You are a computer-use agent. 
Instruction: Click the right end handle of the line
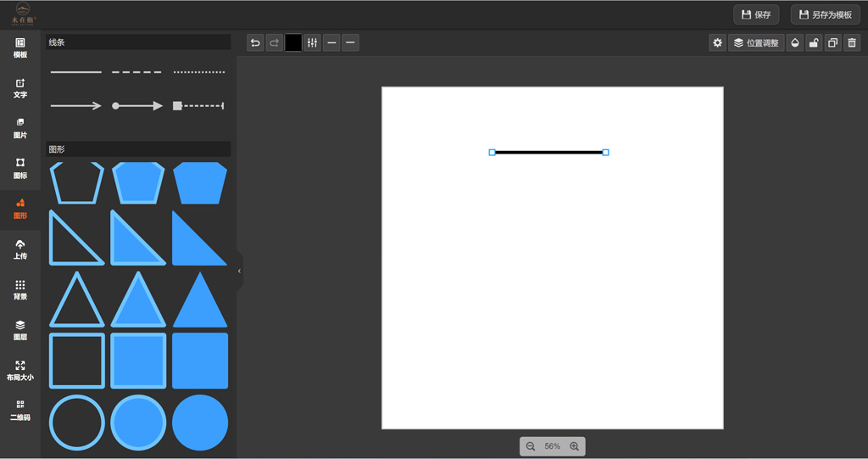click(x=605, y=153)
